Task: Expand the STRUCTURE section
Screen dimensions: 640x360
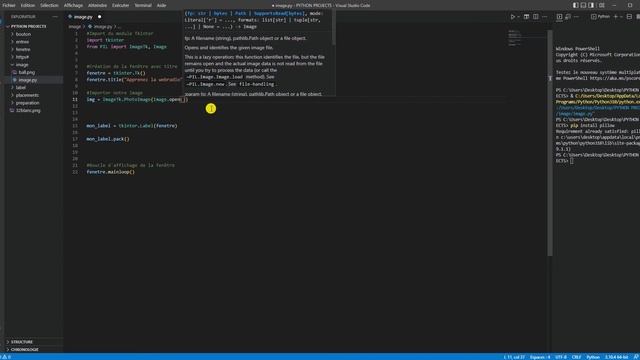Action: pyautogui.click(x=21, y=342)
